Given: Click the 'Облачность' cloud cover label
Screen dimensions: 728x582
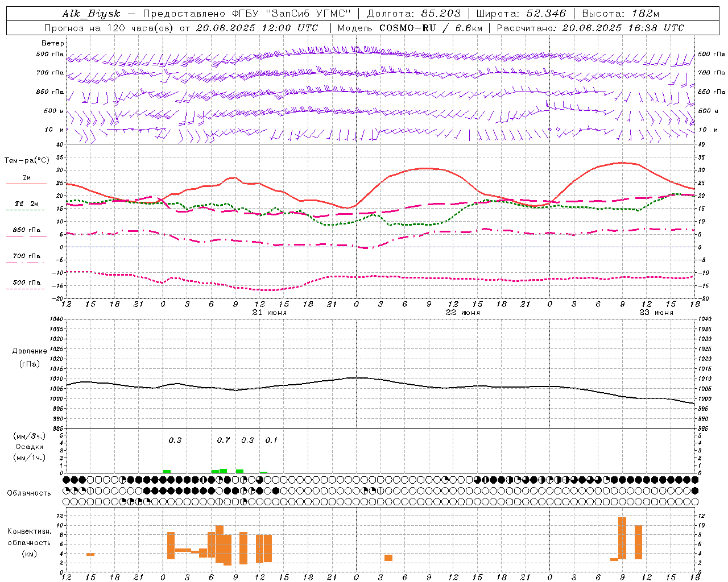Looking at the screenshot, I should coord(29,493).
